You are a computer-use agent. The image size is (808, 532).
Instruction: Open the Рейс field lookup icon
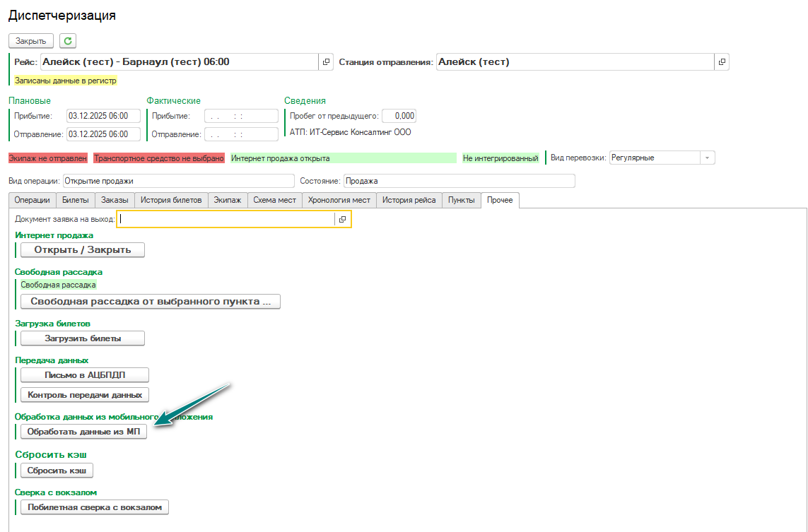pyautogui.click(x=326, y=62)
